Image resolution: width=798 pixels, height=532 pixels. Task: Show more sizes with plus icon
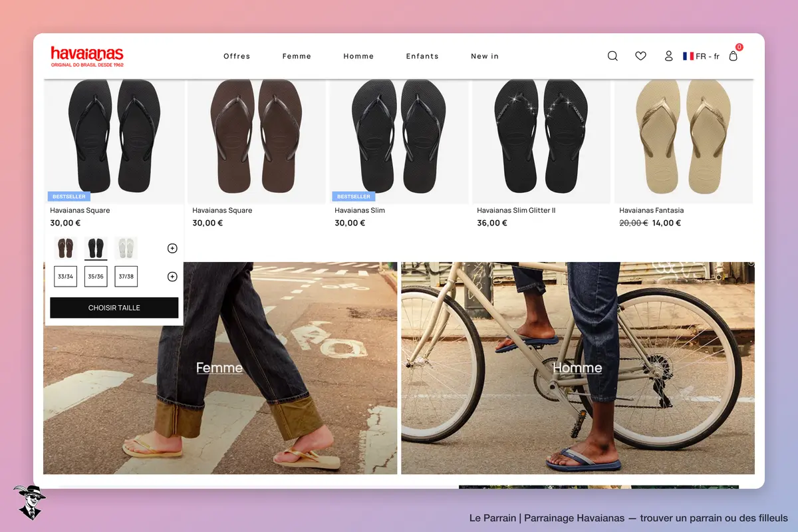[x=172, y=277]
